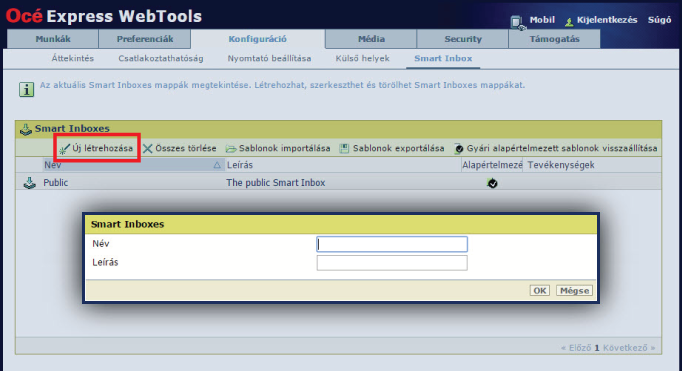Click 'The public Smart Inbox' description
The height and width of the screenshot is (371, 682).
tap(275, 183)
